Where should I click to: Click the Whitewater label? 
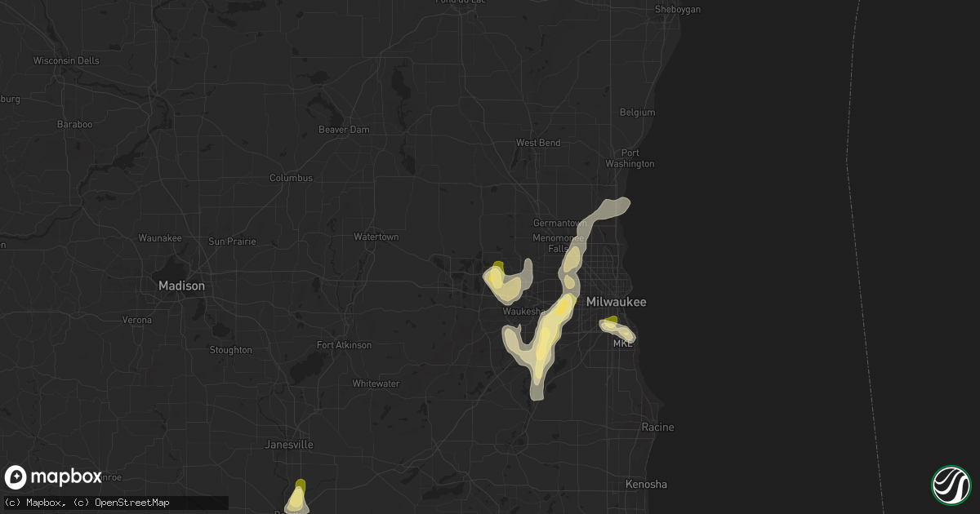click(376, 383)
